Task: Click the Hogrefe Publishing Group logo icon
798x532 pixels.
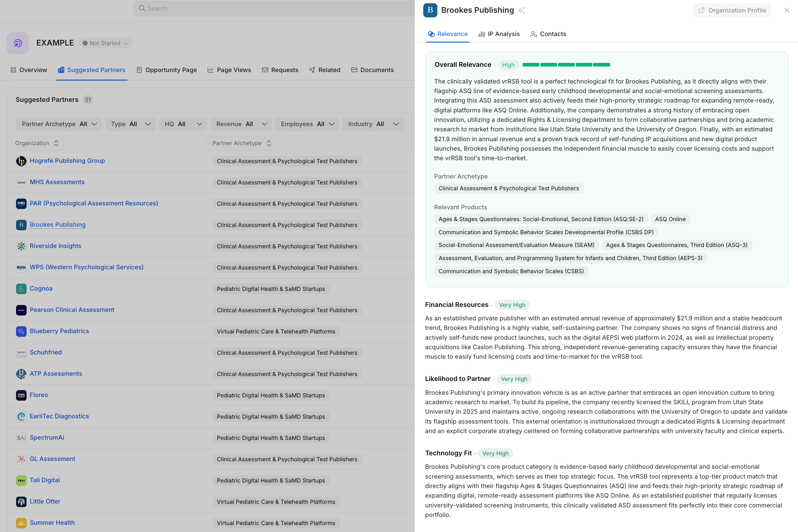Action: pyautogui.click(x=21, y=161)
